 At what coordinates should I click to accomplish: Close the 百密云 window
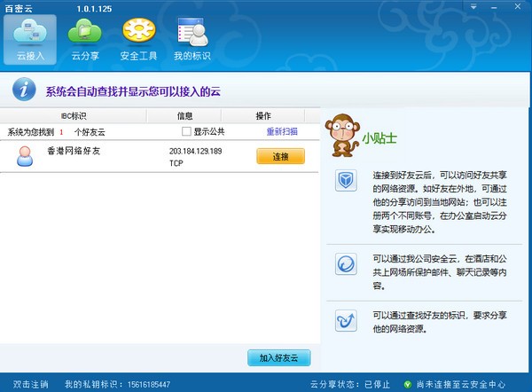coord(518,6)
